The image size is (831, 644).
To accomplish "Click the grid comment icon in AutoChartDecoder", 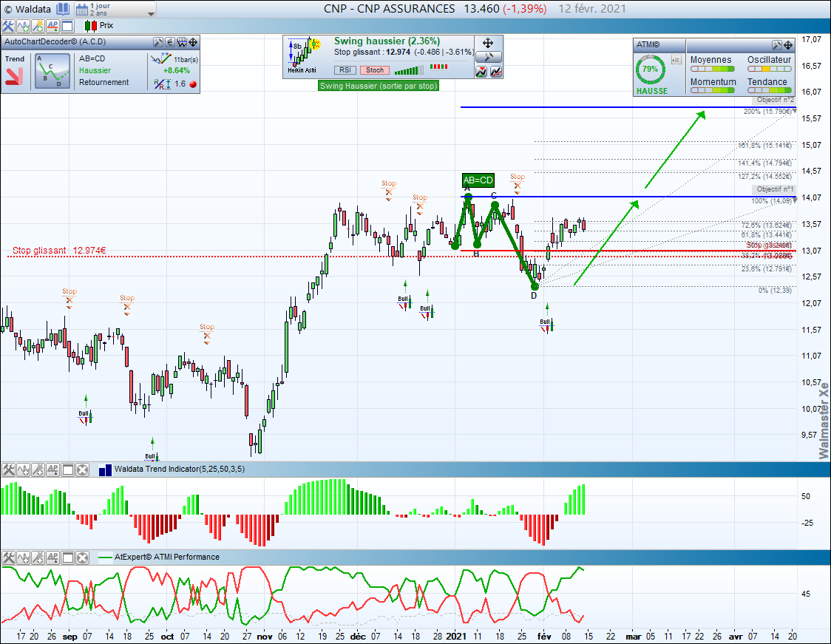I will 182,42.
